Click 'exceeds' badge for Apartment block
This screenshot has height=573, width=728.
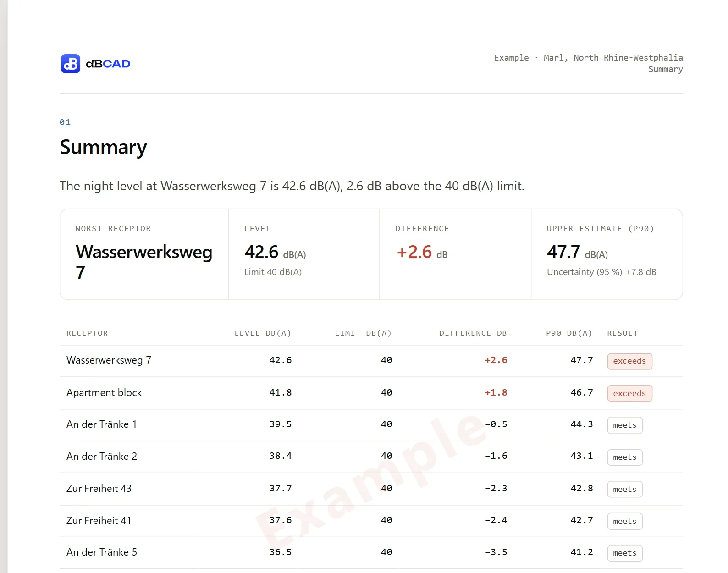point(629,393)
